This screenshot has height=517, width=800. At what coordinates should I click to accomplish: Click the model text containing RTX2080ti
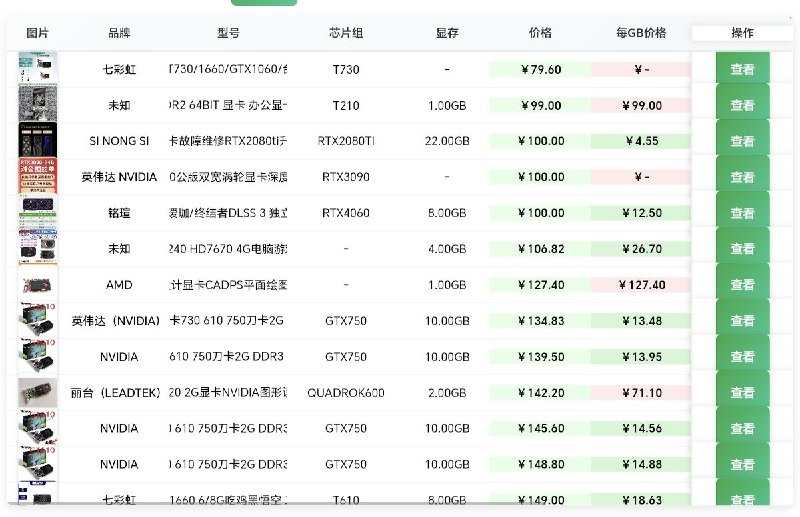point(228,141)
